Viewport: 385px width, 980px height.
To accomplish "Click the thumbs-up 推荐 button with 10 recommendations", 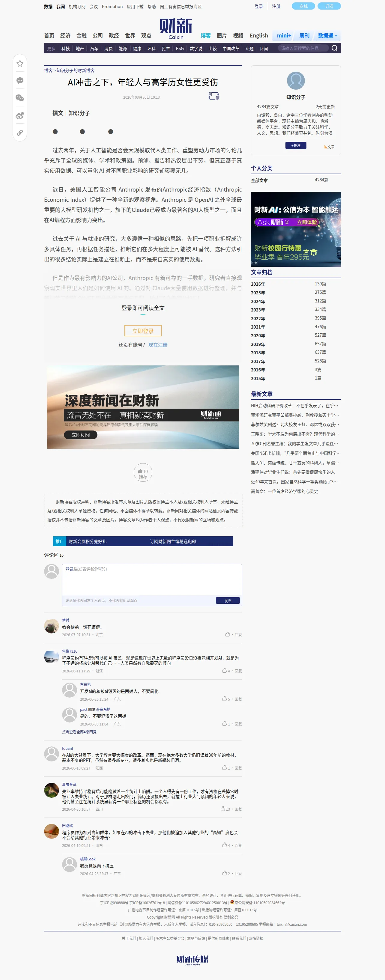I will point(143,472).
